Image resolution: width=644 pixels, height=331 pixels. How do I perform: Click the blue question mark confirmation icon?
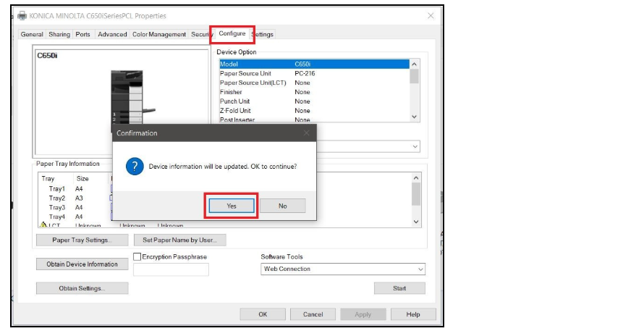pyautogui.click(x=135, y=167)
